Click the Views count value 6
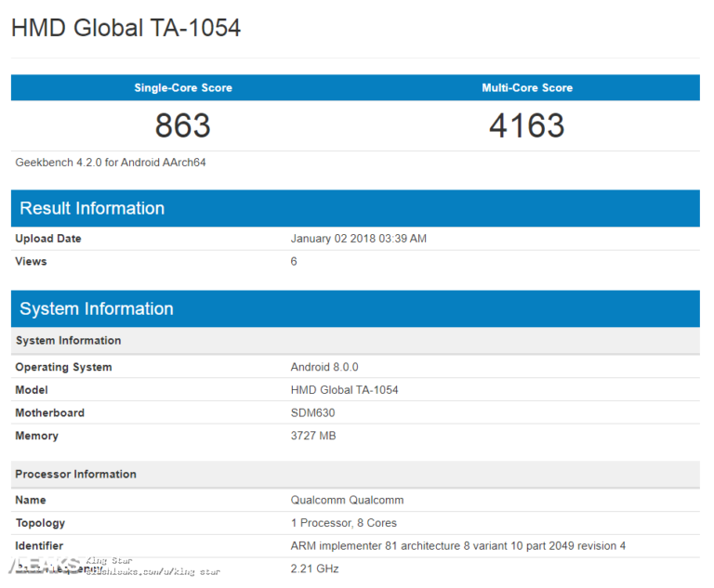The height and width of the screenshot is (588, 714). click(x=294, y=261)
